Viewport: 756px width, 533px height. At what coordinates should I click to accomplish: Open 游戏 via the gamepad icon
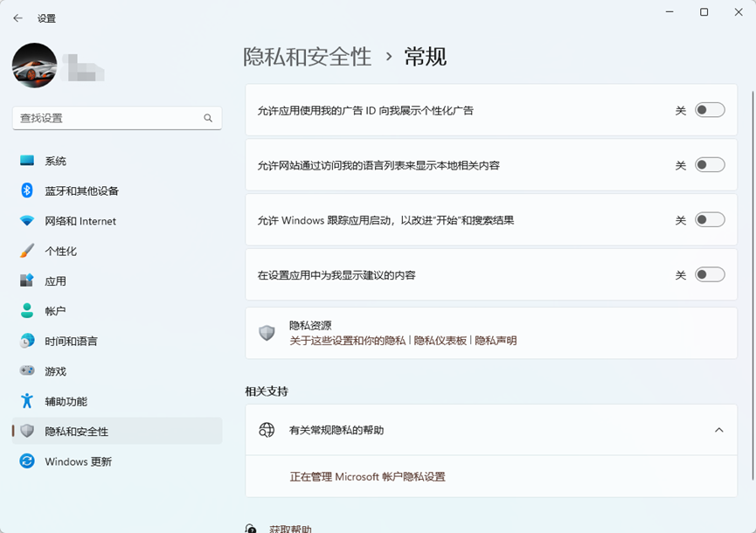pyautogui.click(x=27, y=371)
